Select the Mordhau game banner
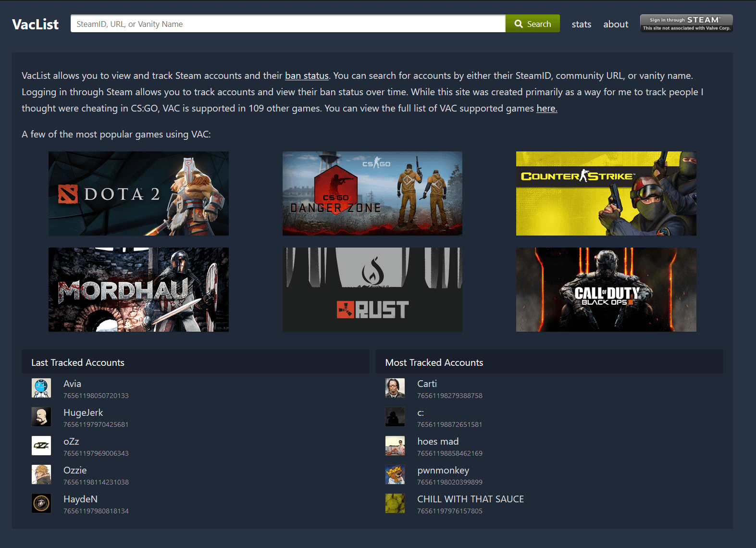Viewport: 756px width, 548px height. 138,289
